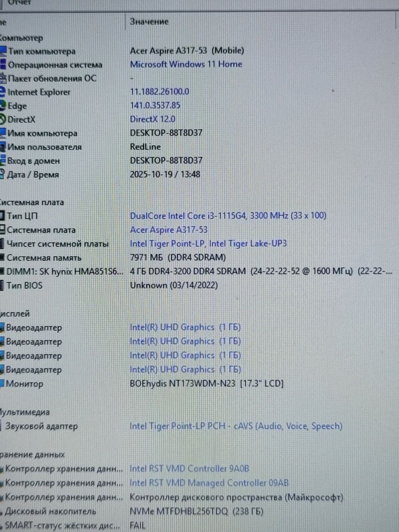Image resolution: width=399 pixels, height=532 pixels.
Task: Open the Intel RST VMD Controller 9A0B link
Action: (189, 469)
